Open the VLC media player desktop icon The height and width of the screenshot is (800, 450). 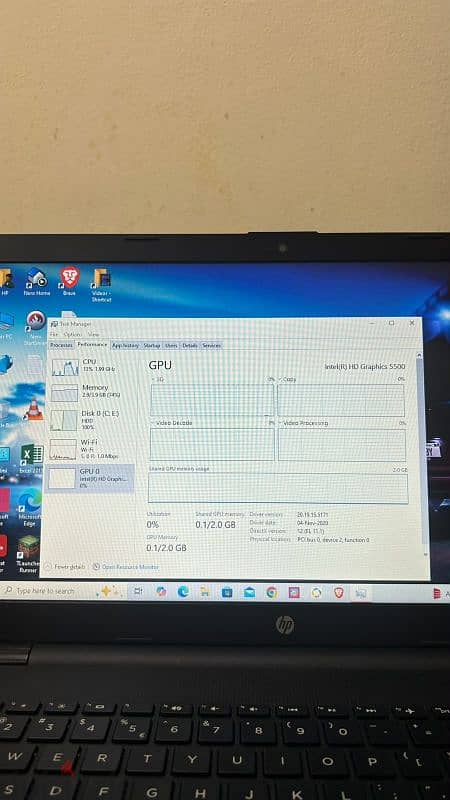pyautogui.click(x=34, y=409)
